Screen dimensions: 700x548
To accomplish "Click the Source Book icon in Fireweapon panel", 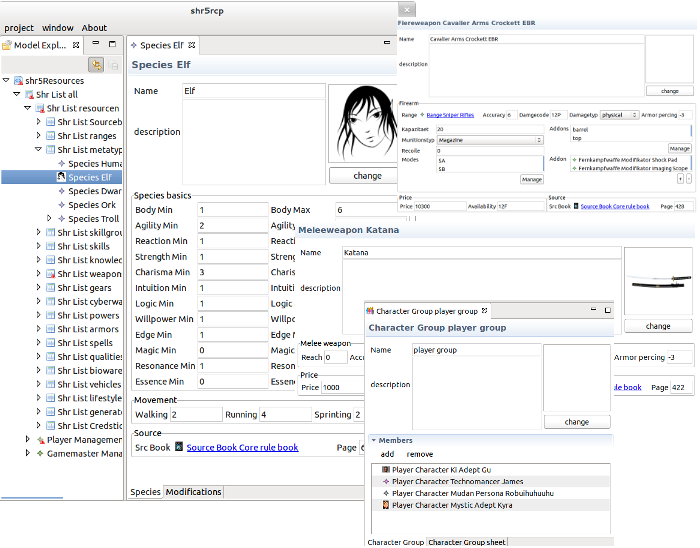I will 576,206.
